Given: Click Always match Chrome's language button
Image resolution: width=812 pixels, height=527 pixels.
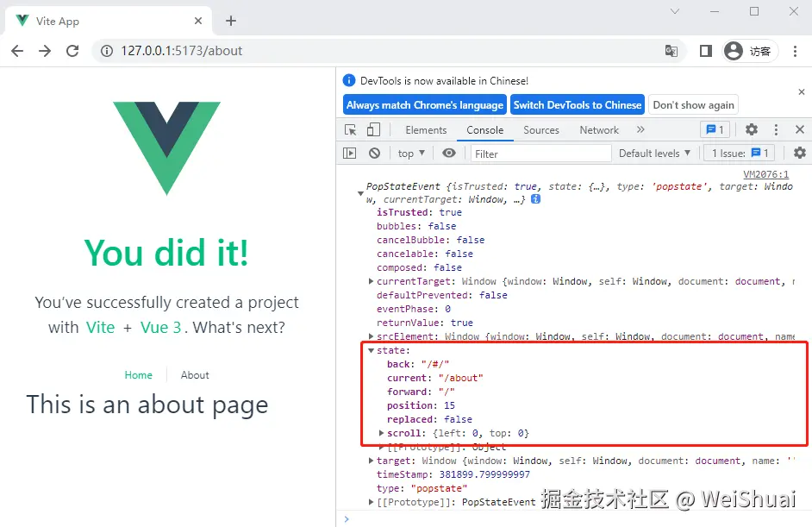Looking at the screenshot, I should pyautogui.click(x=425, y=105).
